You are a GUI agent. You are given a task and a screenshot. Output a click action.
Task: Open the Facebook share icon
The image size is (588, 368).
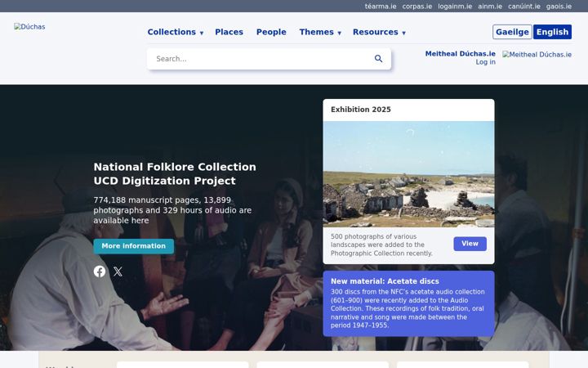point(100,272)
